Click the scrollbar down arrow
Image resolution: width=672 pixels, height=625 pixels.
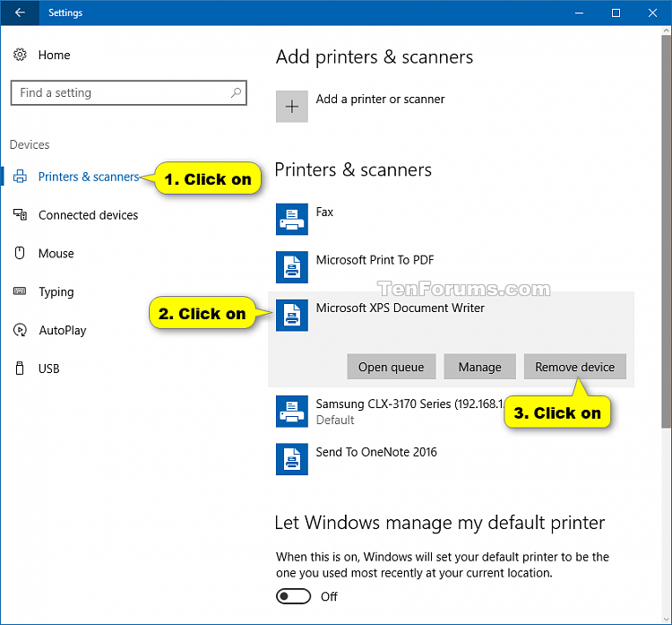(667, 620)
